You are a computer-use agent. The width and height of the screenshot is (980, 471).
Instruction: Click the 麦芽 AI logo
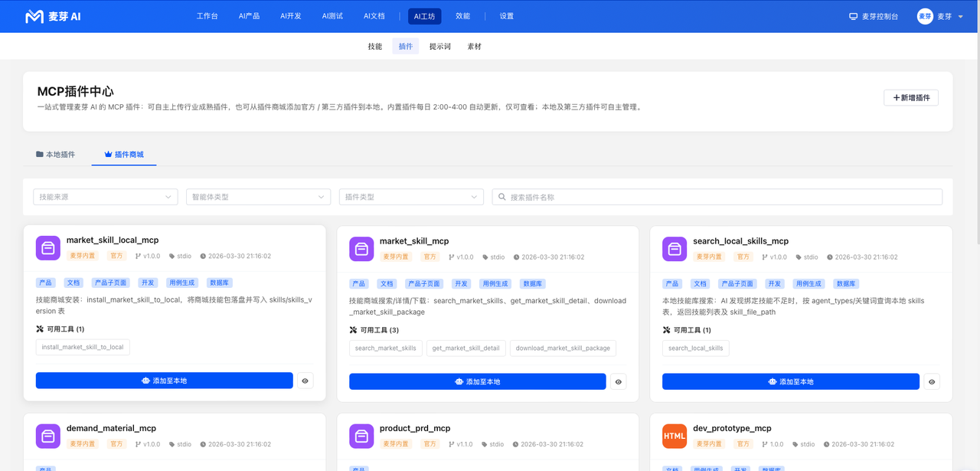pyautogui.click(x=53, y=16)
